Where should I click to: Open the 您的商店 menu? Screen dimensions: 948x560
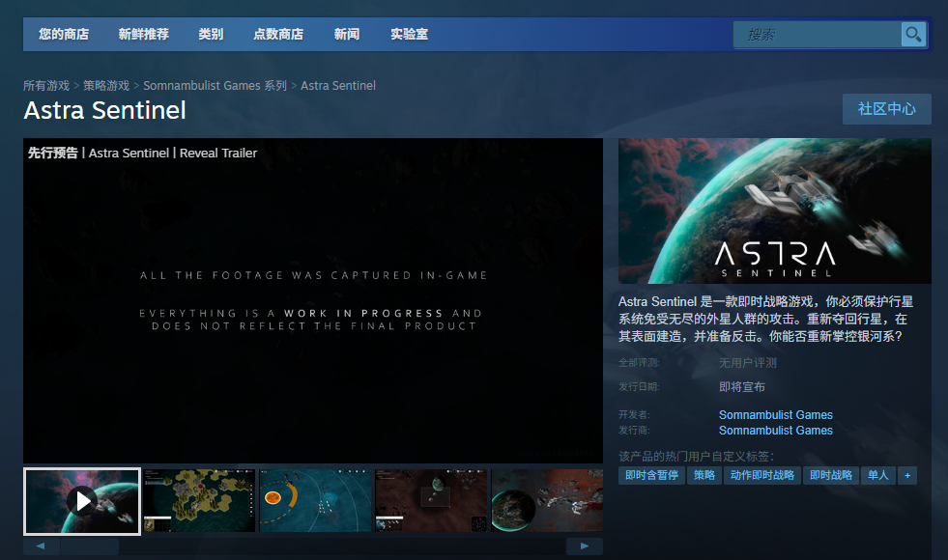(x=63, y=34)
